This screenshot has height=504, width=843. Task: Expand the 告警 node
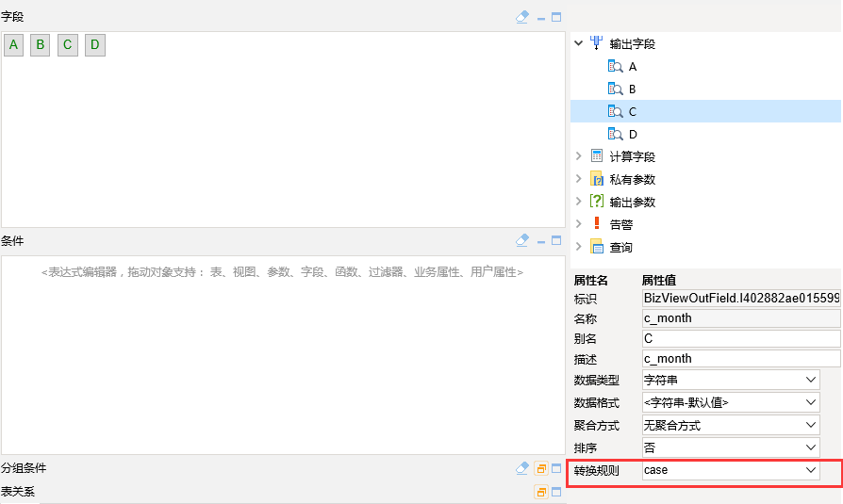[x=579, y=223]
